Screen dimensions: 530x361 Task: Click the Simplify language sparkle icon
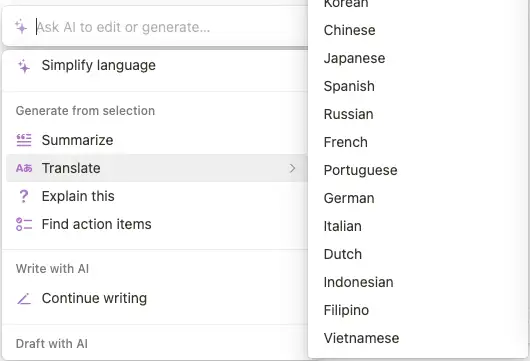24,66
